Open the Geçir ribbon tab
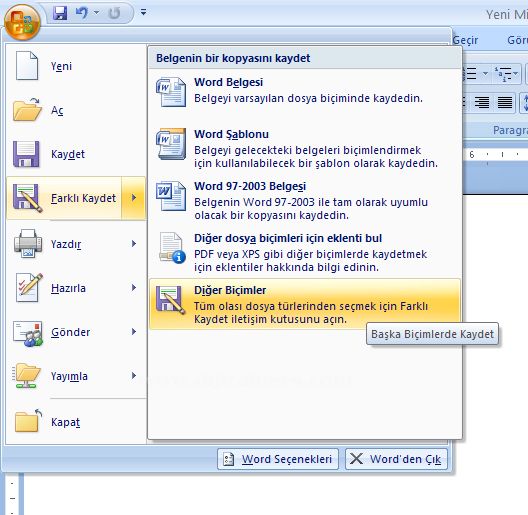 (x=465, y=40)
